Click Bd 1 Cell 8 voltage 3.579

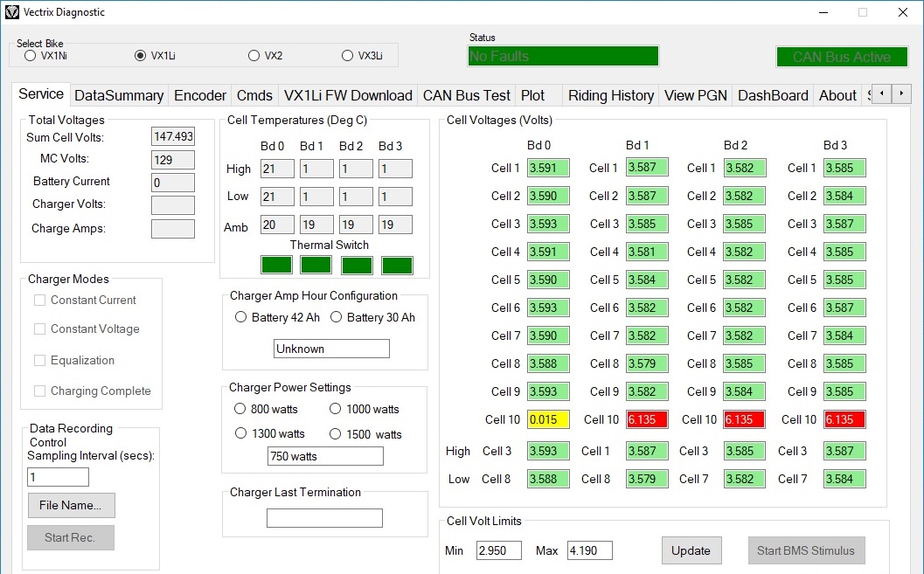647,363
